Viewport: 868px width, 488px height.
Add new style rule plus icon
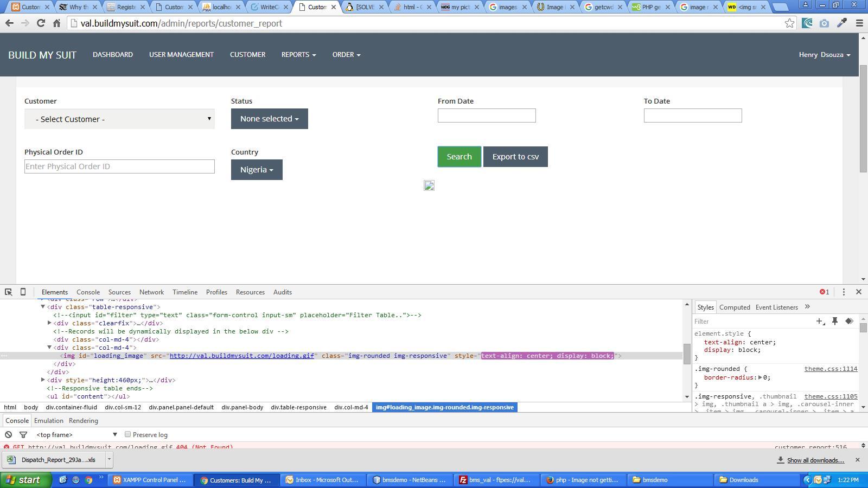pyautogui.click(x=820, y=321)
